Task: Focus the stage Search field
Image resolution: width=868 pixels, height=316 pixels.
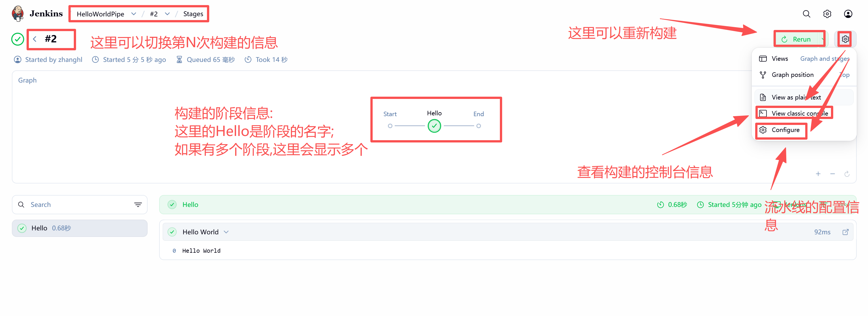Action: (x=79, y=204)
